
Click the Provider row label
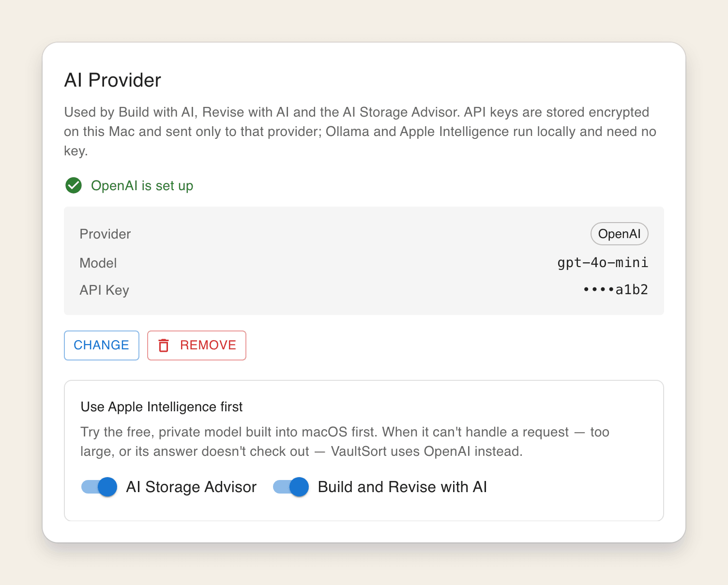click(105, 234)
